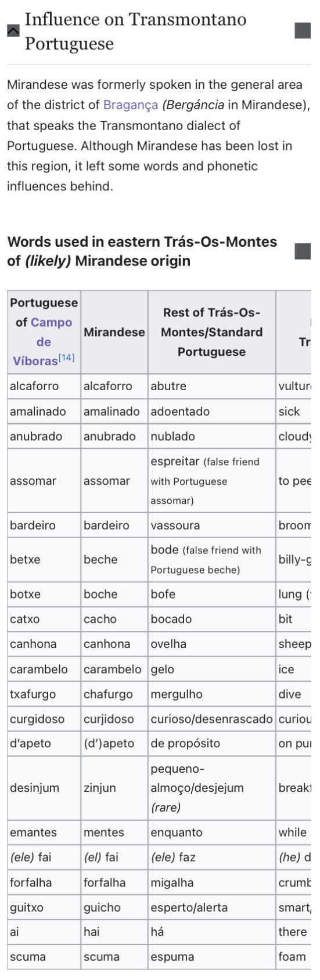
Task: Open the Campo de Víboras link
Action: click(x=44, y=341)
